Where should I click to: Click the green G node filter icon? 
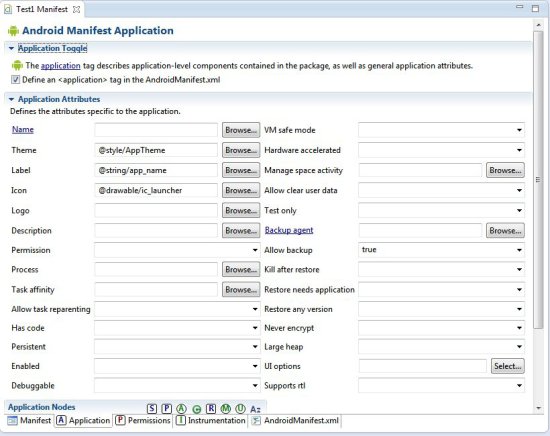point(196,409)
